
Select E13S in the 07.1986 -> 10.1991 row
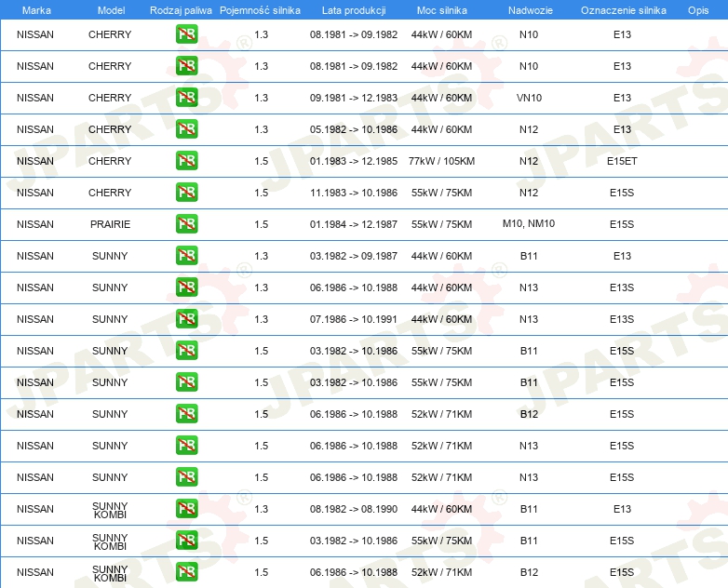622,319
